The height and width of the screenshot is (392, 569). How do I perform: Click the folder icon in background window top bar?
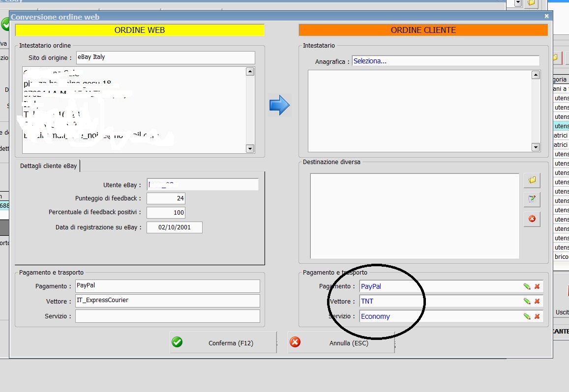tap(531, 3)
